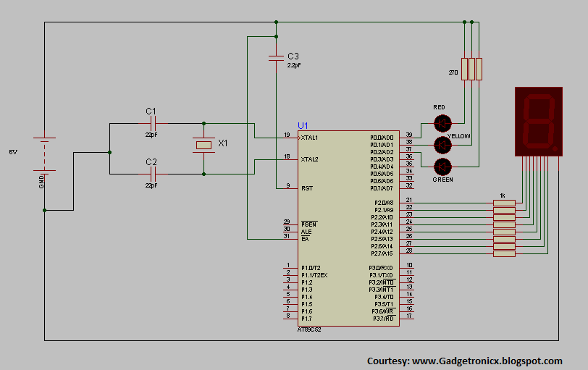Click the P2.4/A12 pin label
Viewport: 588px width, 370px height.
pos(382,232)
